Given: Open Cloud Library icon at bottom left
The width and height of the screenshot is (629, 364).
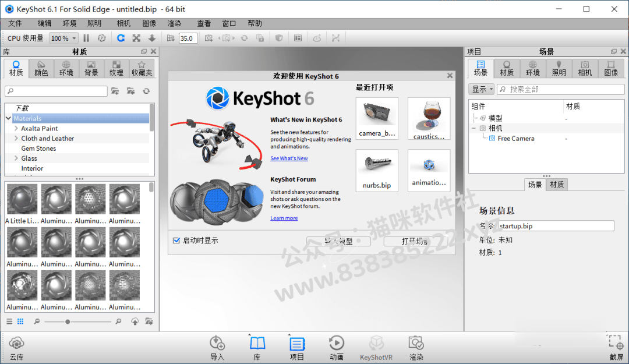Looking at the screenshot, I should [16, 348].
